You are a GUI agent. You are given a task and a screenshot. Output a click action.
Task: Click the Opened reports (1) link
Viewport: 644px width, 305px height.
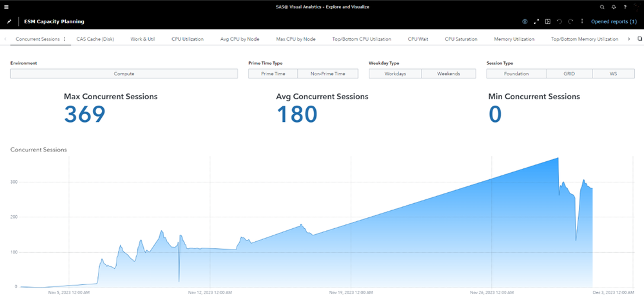point(614,21)
